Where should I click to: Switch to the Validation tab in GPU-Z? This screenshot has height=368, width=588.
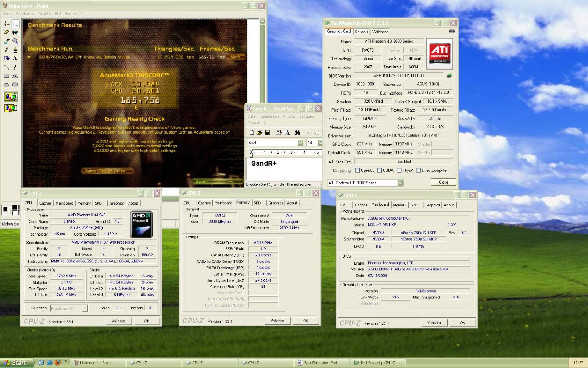click(x=380, y=32)
